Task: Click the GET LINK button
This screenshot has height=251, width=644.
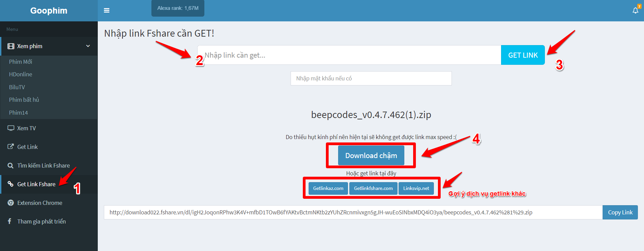Action: (x=523, y=55)
